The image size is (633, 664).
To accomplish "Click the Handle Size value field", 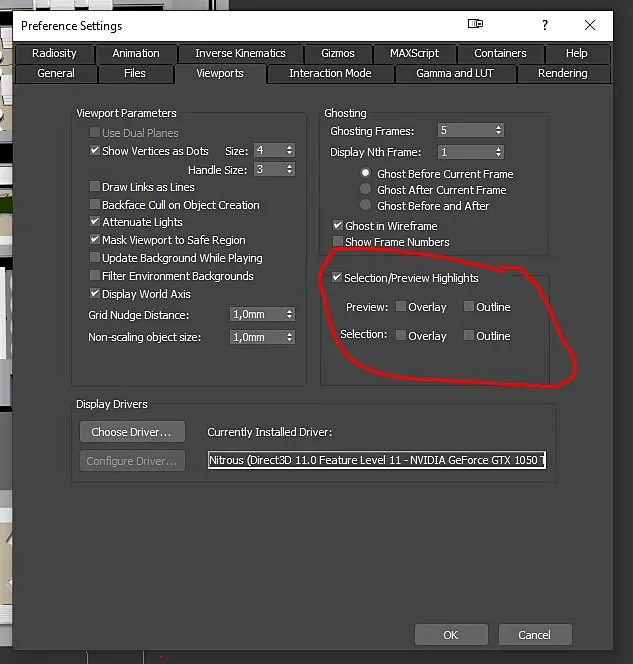I will click(x=269, y=169).
